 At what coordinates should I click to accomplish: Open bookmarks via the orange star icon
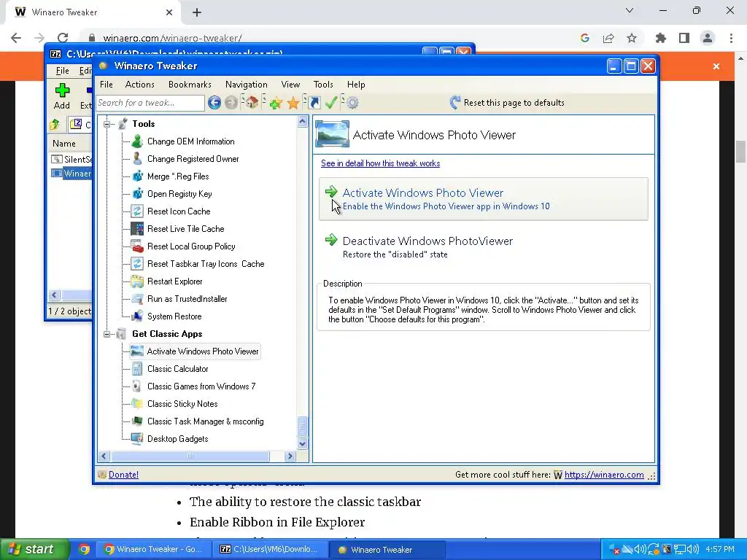(293, 102)
